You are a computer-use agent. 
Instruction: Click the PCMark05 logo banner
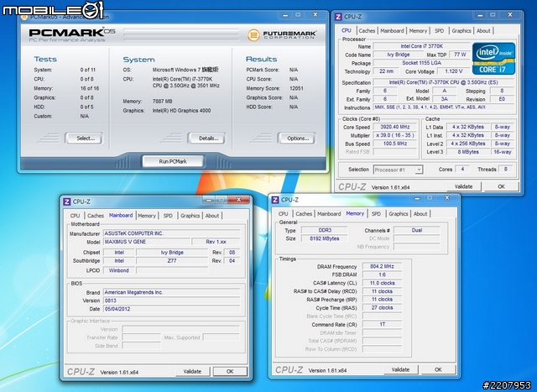pos(72,35)
